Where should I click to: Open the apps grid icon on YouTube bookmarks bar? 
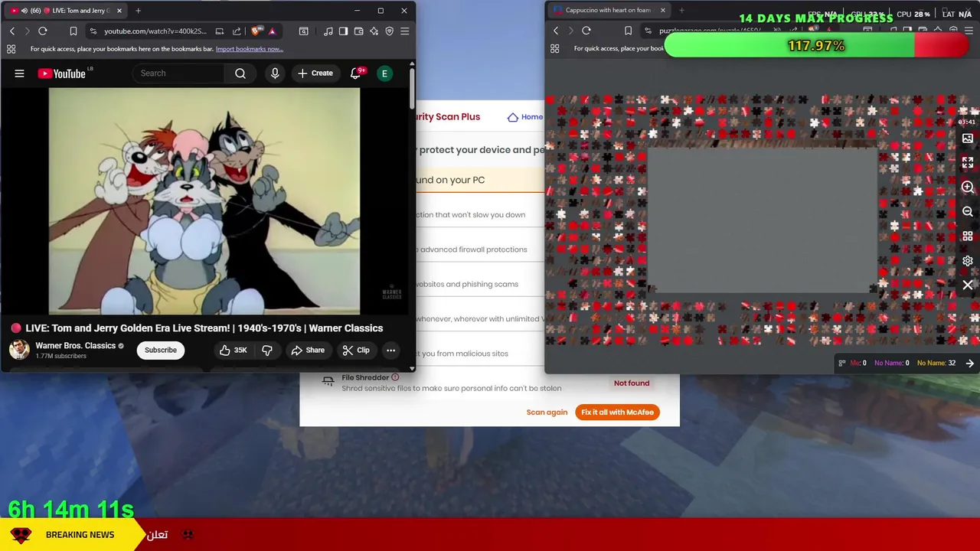(x=11, y=49)
